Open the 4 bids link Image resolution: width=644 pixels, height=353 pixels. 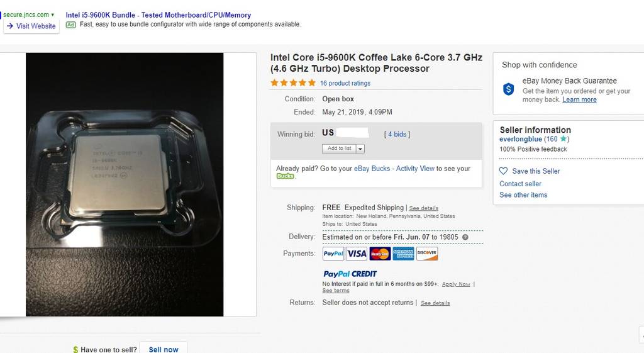click(397, 134)
